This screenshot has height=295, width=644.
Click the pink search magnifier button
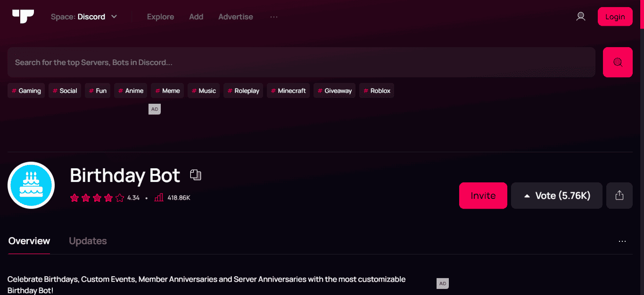point(618,62)
